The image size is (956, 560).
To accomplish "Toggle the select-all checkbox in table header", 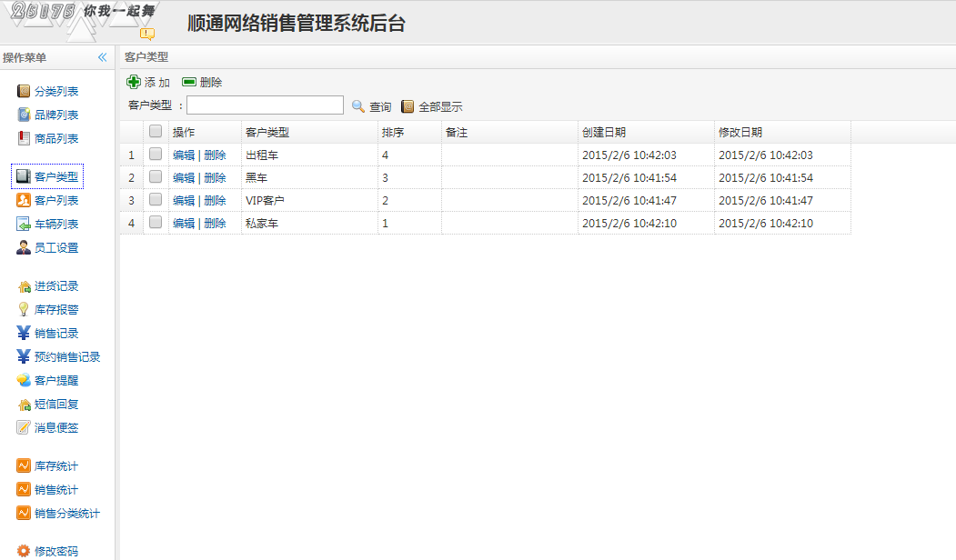I will [x=156, y=132].
